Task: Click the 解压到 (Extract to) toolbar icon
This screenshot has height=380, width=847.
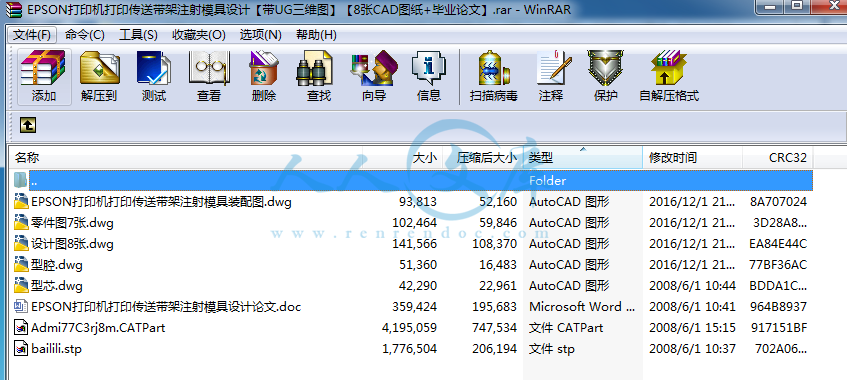Action: point(99,68)
